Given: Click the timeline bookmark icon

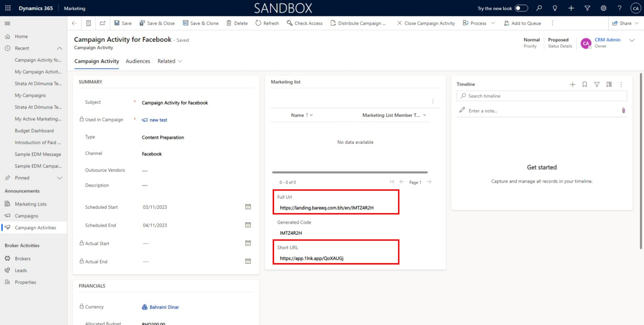Looking at the screenshot, I should [x=585, y=85].
